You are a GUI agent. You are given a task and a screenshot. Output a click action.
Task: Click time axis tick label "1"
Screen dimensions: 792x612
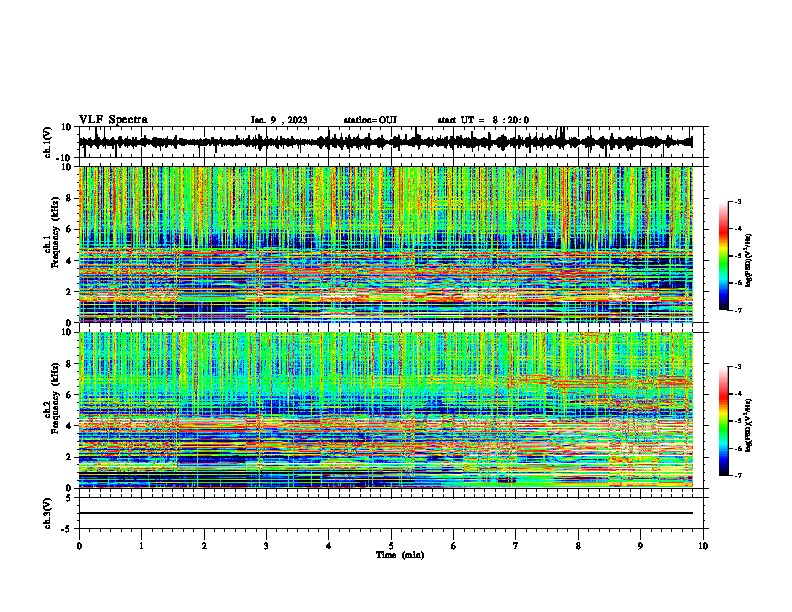(141, 546)
